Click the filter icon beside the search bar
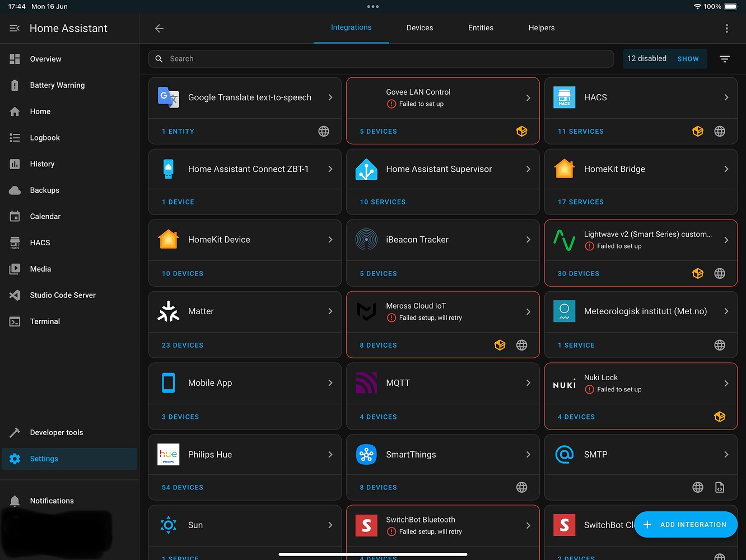 click(x=725, y=58)
